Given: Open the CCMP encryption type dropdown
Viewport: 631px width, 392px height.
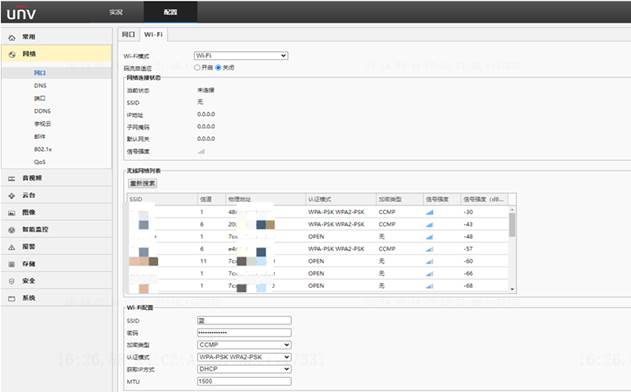Looking at the screenshot, I should coord(244,345).
